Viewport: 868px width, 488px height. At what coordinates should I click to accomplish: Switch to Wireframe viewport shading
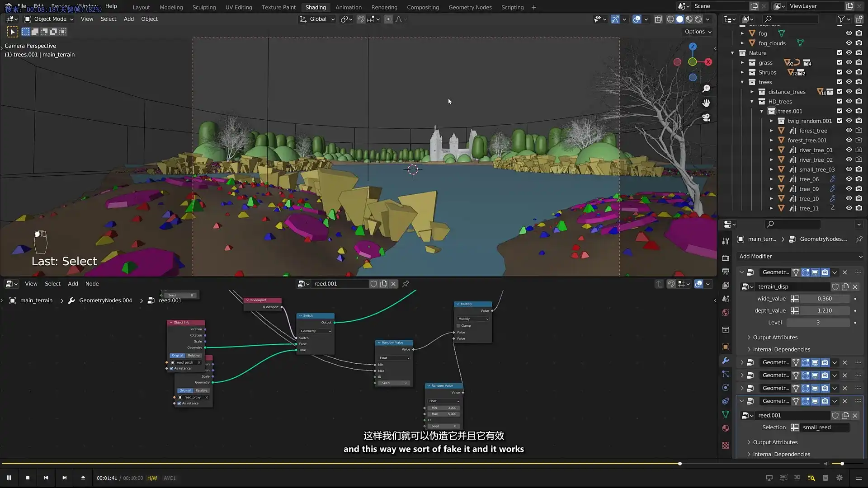pos(670,19)
